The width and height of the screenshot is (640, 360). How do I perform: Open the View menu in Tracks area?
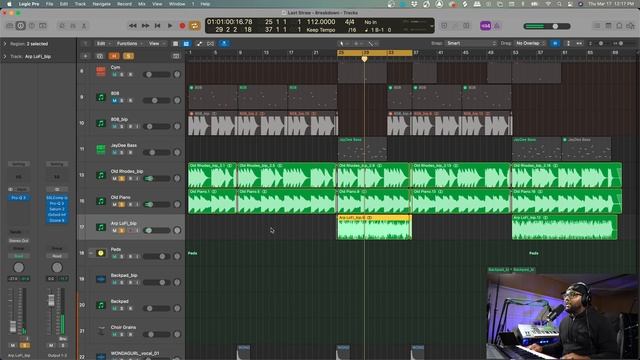pyautogui.click(x=156, y=43)
